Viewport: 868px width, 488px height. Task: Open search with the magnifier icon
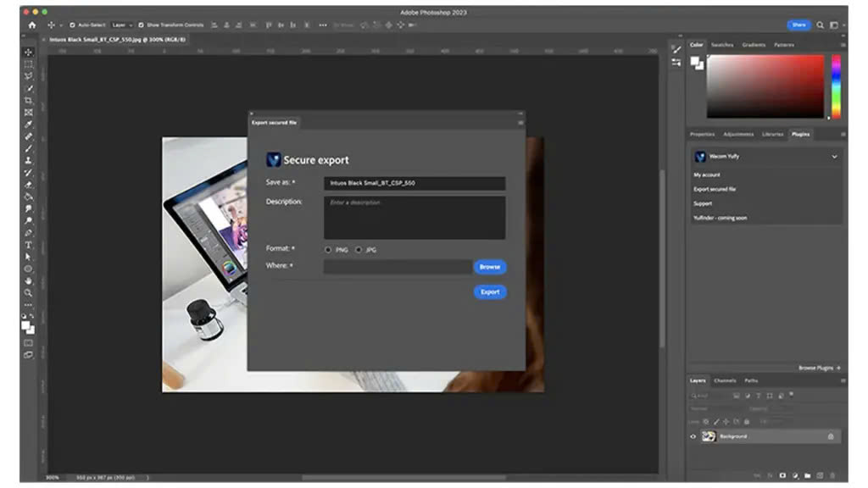point(820,25)
